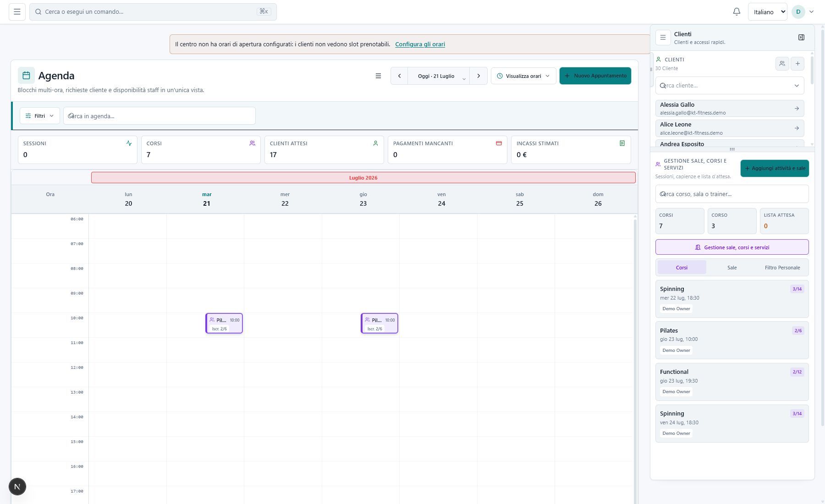Open Spinning course mer 22 lug card
825x504 pixels.
click(732, 299)
